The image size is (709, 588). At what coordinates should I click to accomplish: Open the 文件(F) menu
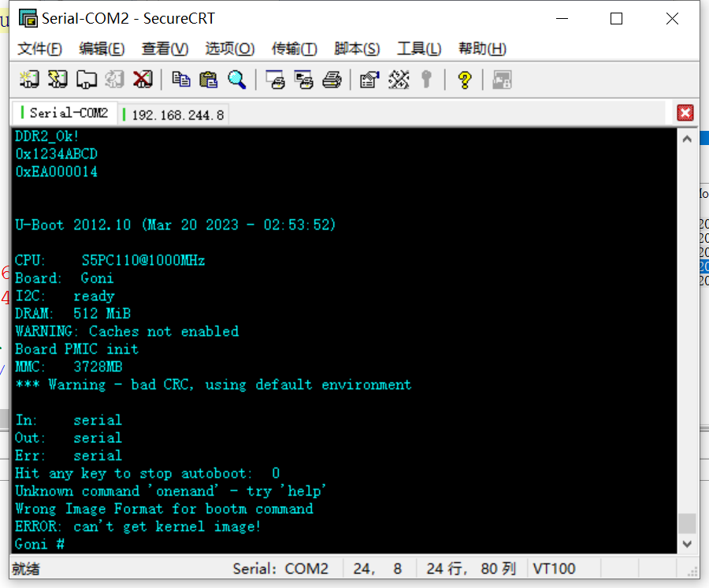pyautogui.click(x=39, y=48)
